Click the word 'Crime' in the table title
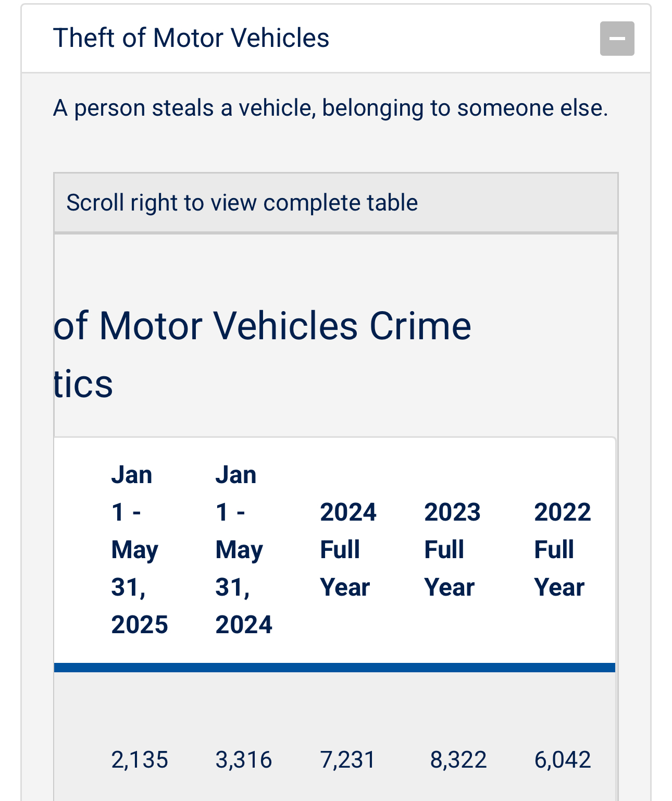 pos(420,326)
